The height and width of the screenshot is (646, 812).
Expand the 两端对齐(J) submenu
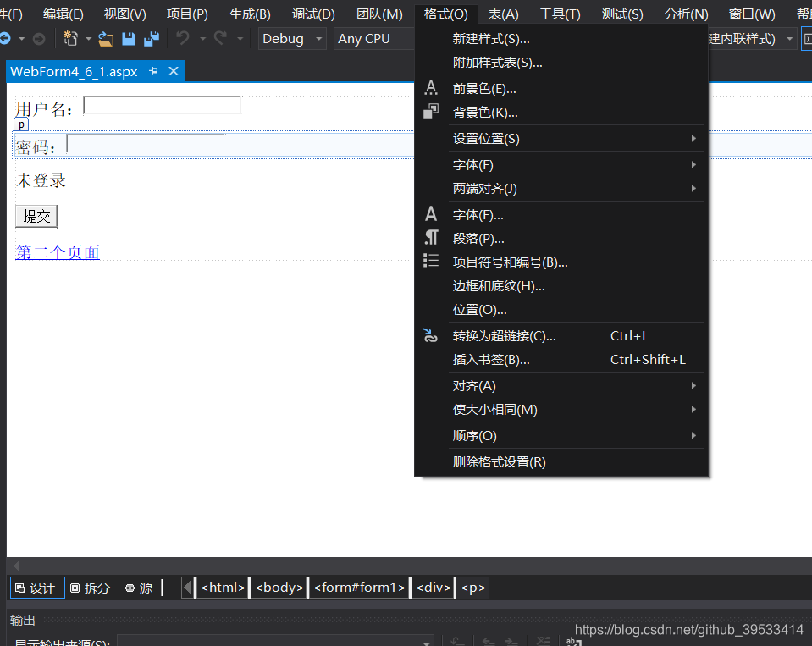pyautogui.click(x=562, y=189)
